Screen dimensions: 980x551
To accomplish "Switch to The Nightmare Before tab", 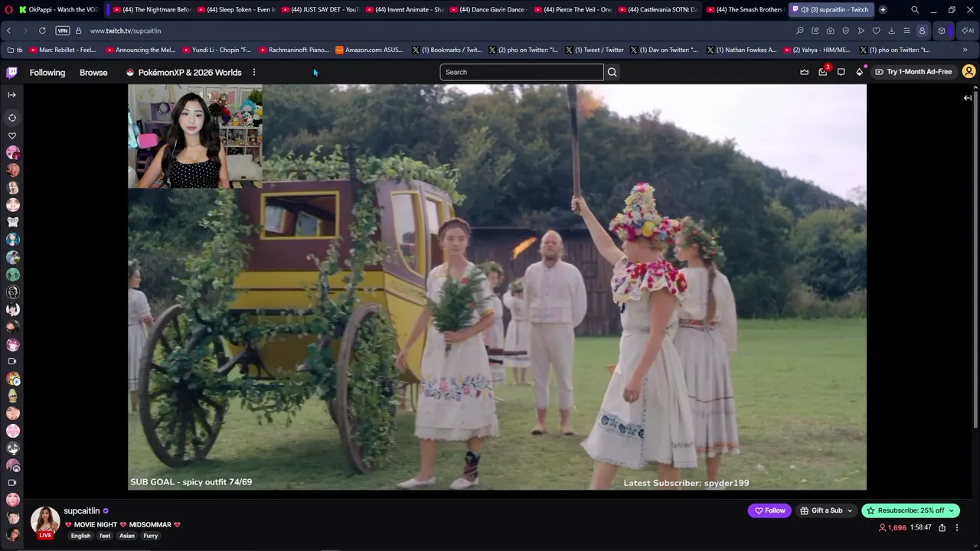I will point(152,9).
